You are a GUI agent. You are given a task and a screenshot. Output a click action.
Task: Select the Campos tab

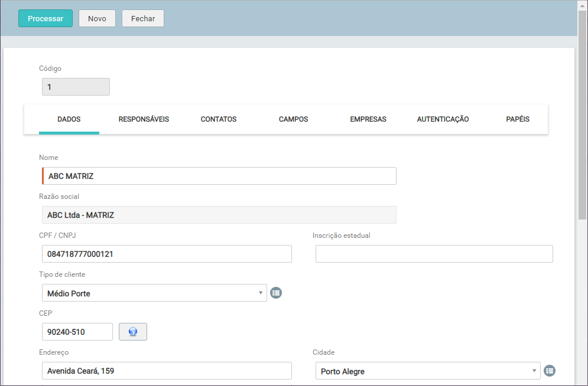click(293, 119)
